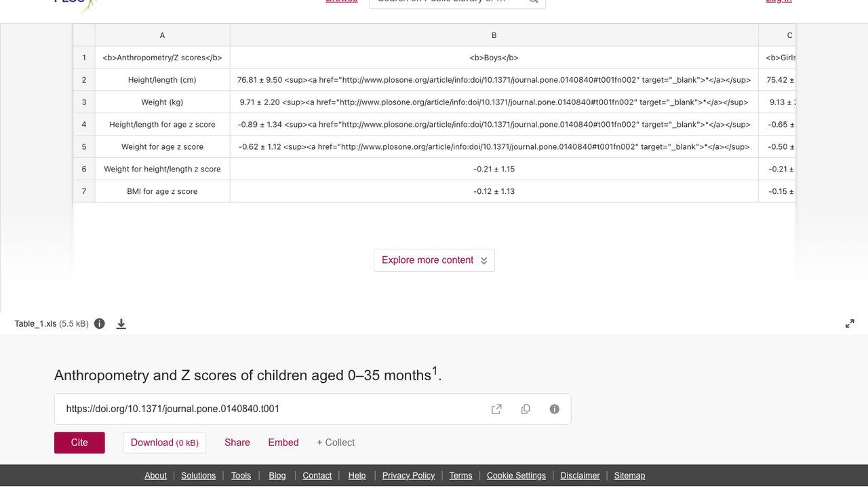Select the DOI URL field
The width and height of the screenshot is (868, 488).
[313, 409]
